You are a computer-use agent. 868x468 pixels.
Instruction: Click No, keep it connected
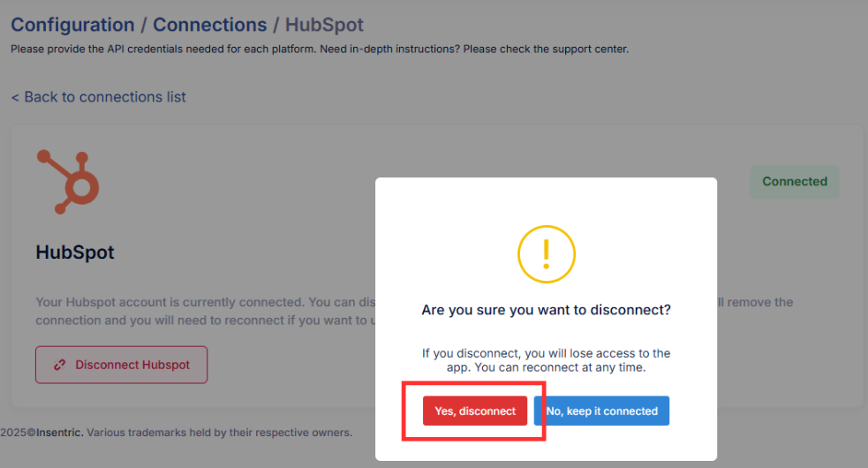point(601,411)
